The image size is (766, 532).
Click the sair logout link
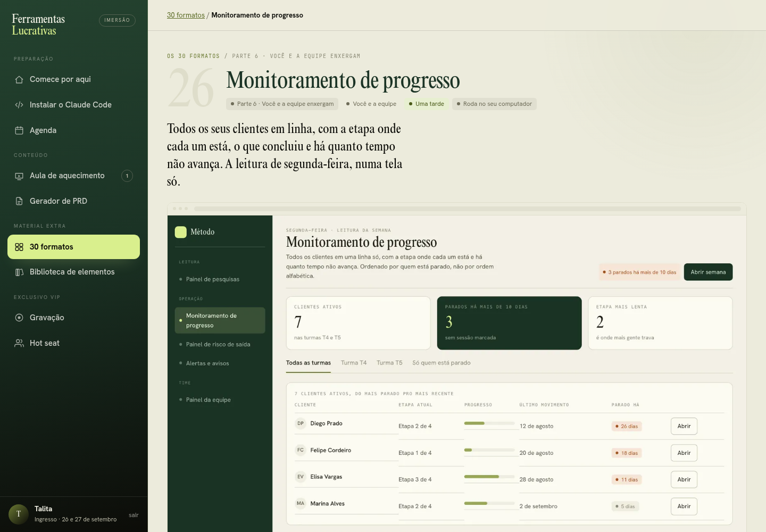point(134,515)
